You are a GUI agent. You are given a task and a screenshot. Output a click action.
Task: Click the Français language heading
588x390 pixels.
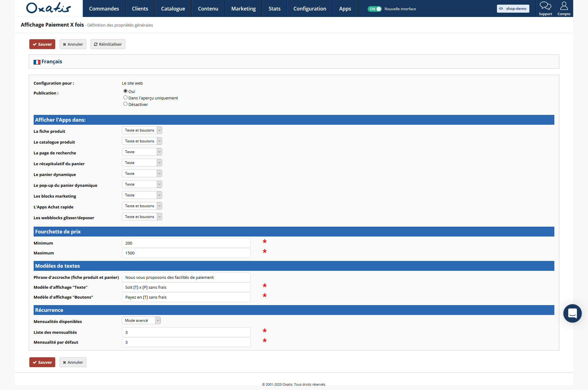(x=52, y=61)
